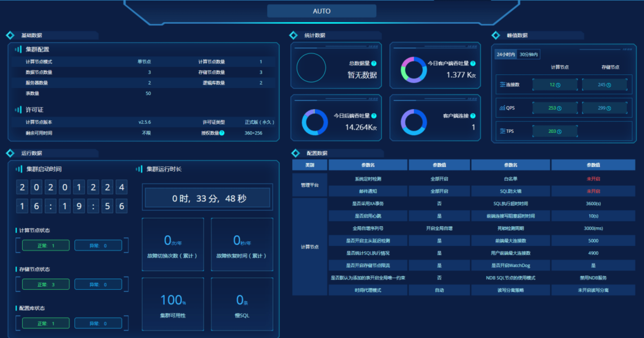The width and height of the screenshot is (644, 338).
Task: Click help icon beside 今日客户端吞吐量
Action: pos(473,63)
